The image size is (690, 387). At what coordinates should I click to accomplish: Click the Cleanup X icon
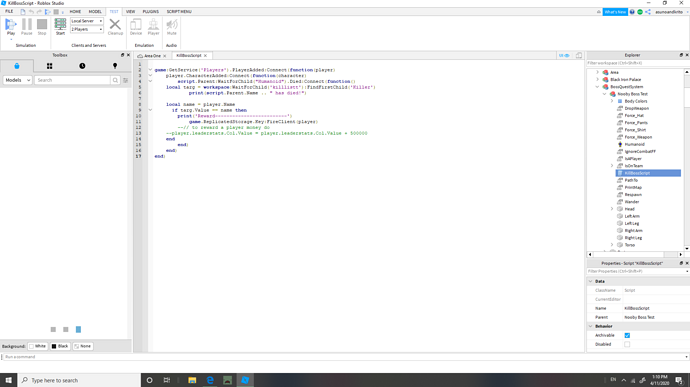(115, 24)
